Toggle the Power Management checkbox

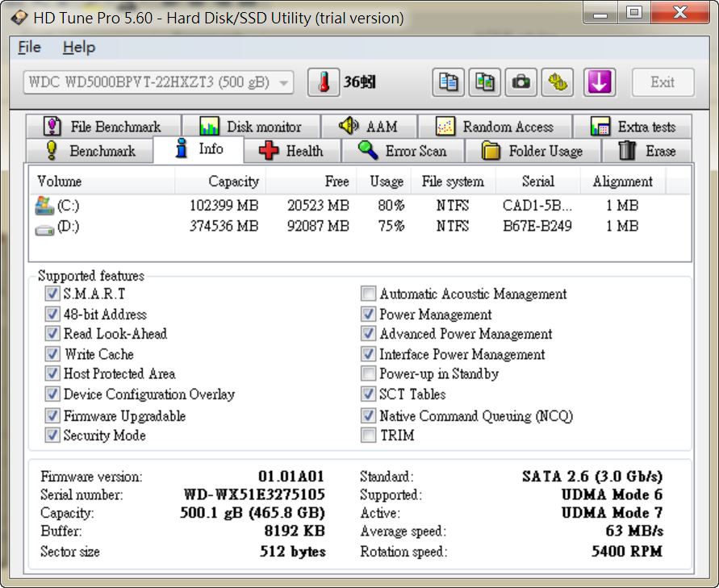pyautogui.click(x=368, y=314)
